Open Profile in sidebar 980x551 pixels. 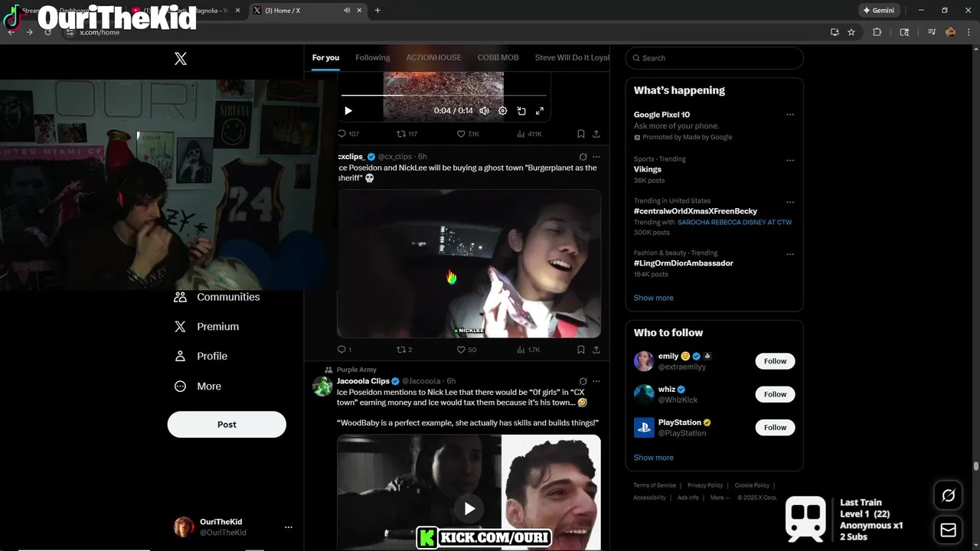coord(201,357)
